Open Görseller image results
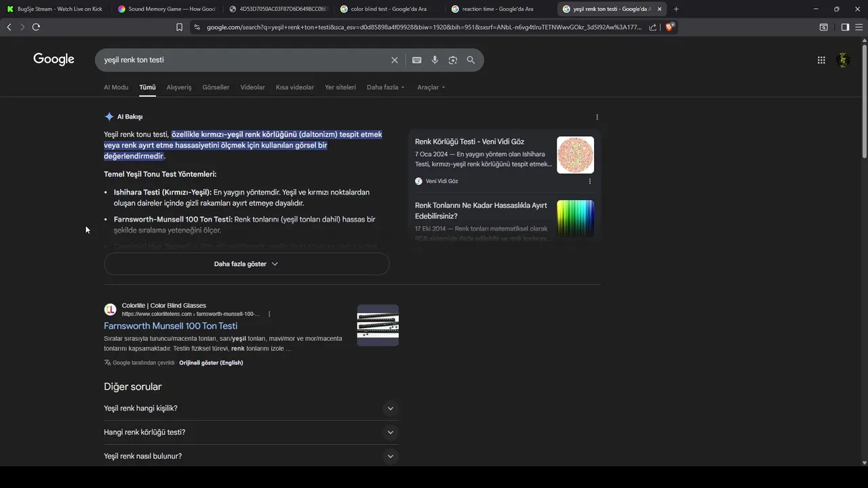This screenshot has height=488, width=868. [216, 87]
